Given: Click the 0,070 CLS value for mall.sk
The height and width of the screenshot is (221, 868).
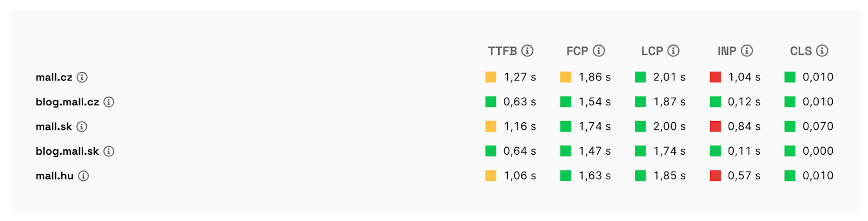Looking at the screenshot, I should coord(818,127).
